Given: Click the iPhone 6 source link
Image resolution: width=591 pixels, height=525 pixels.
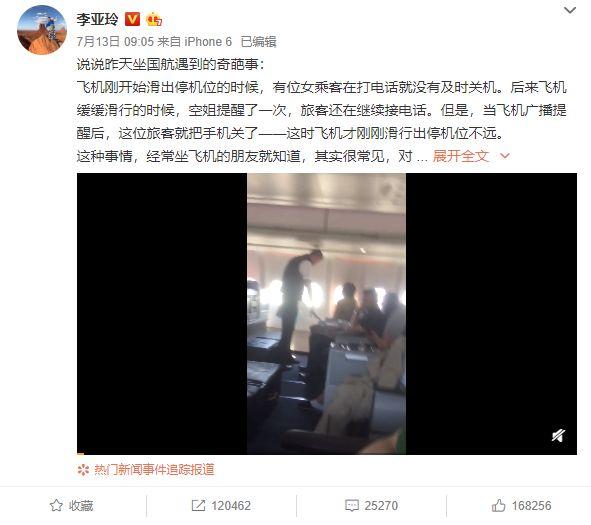Looking at the screenshot, I should pyautogui.click(x=208, y=41).
